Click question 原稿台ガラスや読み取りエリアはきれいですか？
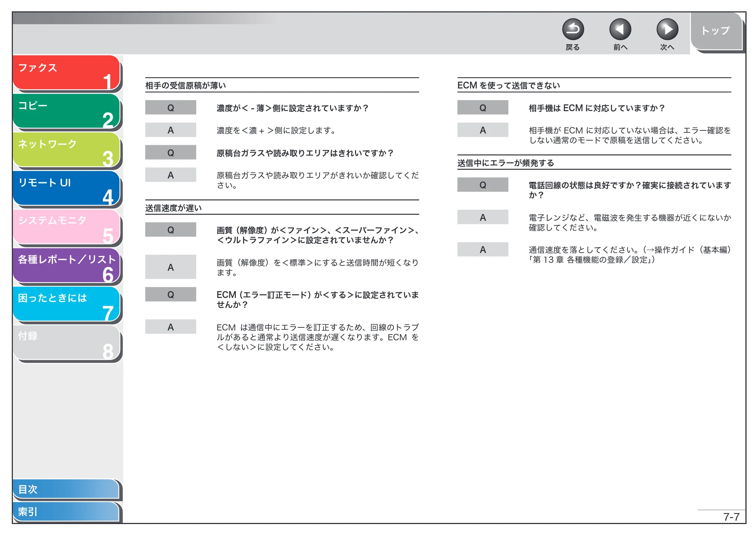The height and width of the screenshot is (535, 756). [x=305, y=153]
